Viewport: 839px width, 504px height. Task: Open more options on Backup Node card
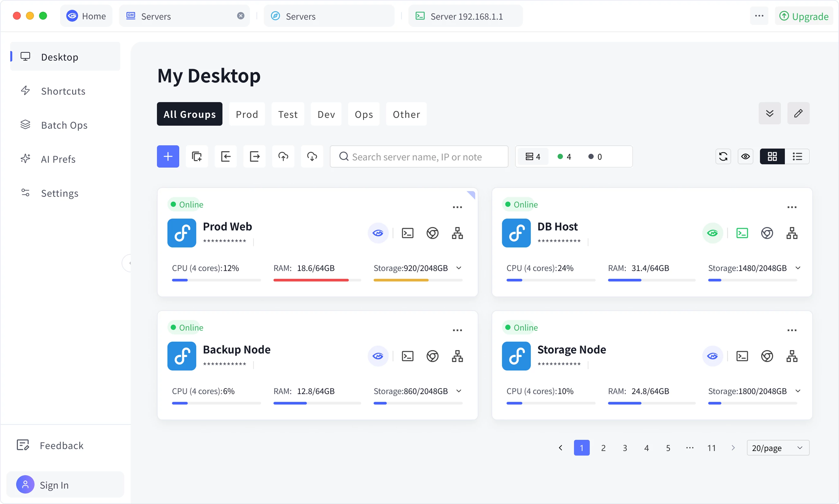click(x=457, y=330)
